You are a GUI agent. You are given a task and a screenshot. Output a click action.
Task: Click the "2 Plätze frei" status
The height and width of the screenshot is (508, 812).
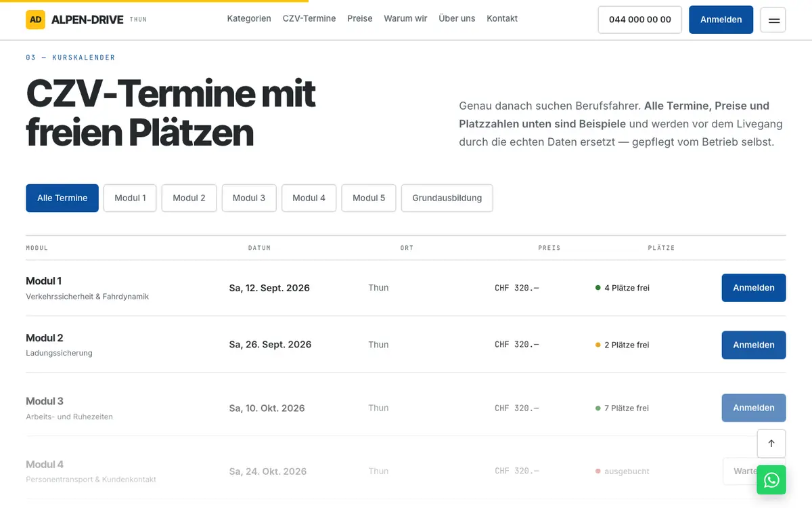[623, 345]
